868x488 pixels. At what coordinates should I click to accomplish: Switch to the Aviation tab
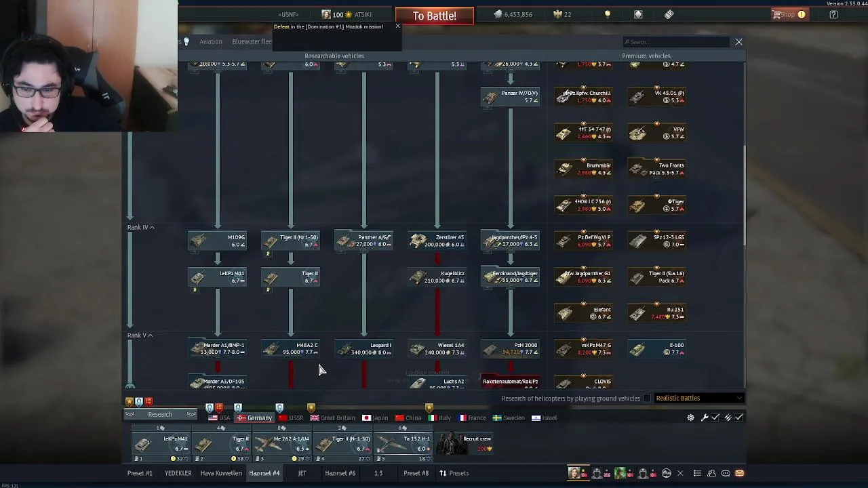211,41
